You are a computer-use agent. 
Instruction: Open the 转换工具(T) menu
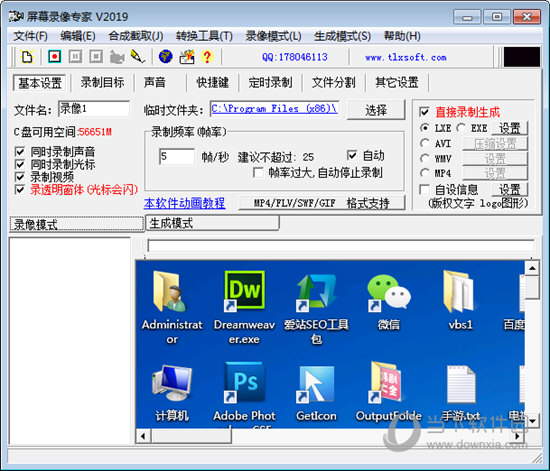click(x=204, y=36)
